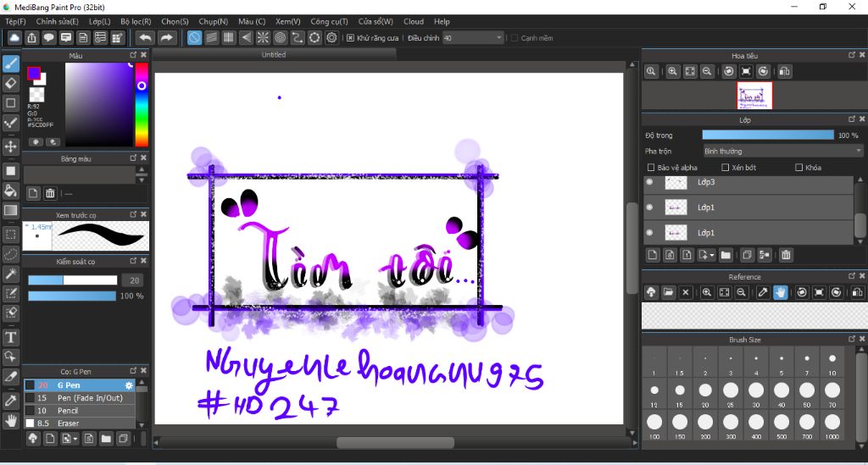868x465 pixels.
Task: Click the canvas horizontal scrollbar
Action: point(395,442)
